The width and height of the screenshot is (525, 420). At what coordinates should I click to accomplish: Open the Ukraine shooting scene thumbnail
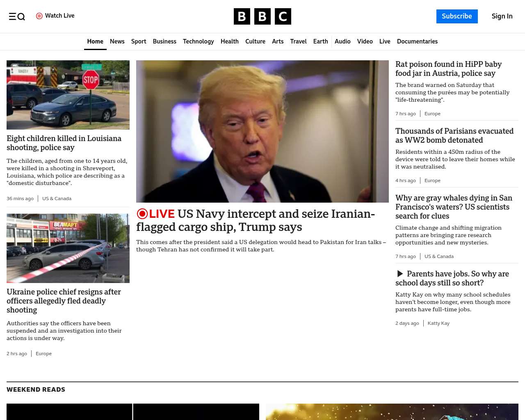68,248
